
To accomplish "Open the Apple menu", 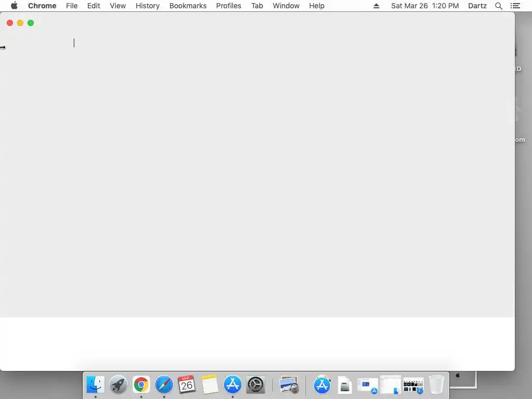I will tap(14, 6).
